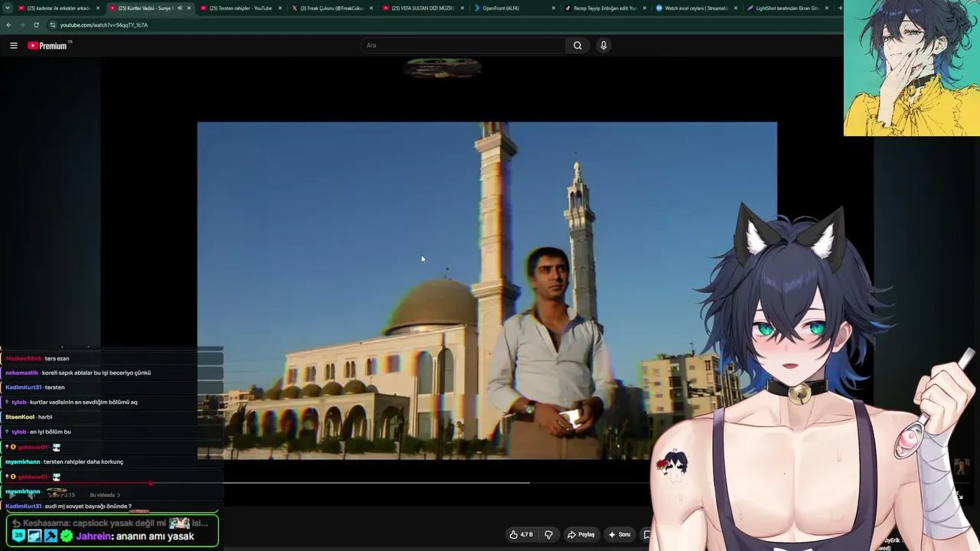This screenshot has height=551, width=980.
Task: Click the video player frame
Action: (x=487, y=291)
